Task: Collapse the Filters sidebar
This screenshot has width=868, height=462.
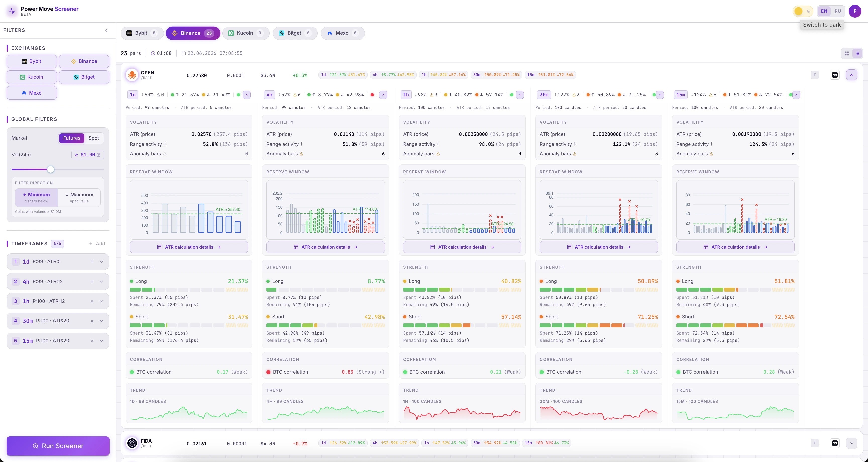Action: pos(106,30)
